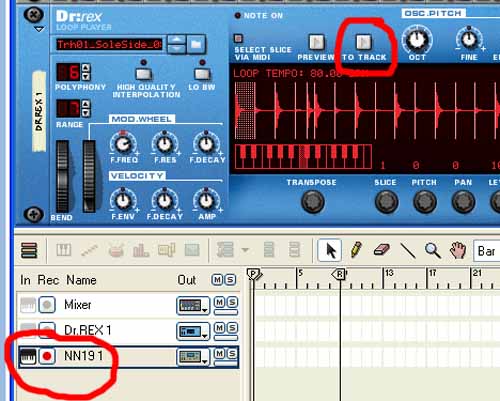500x401 pixels.
Task: Open the Bar snap value dropdown
Action: click(x=487, y=251)
